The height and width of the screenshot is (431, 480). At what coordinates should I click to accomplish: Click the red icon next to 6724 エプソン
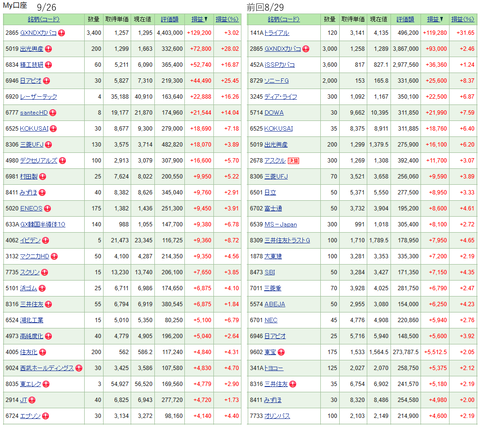click(46, 416)
